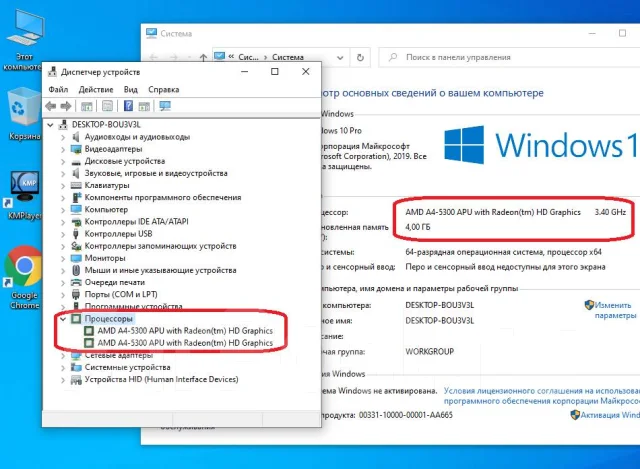The image size is (640, 469).
Task: Click the Контроллеры USB plug icon
Action: pos(76,234)
